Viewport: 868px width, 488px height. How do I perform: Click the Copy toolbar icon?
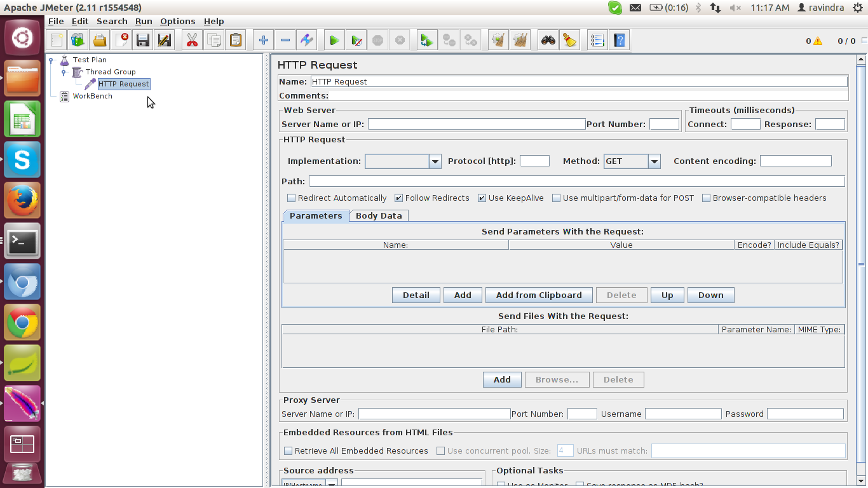point(214,41)
